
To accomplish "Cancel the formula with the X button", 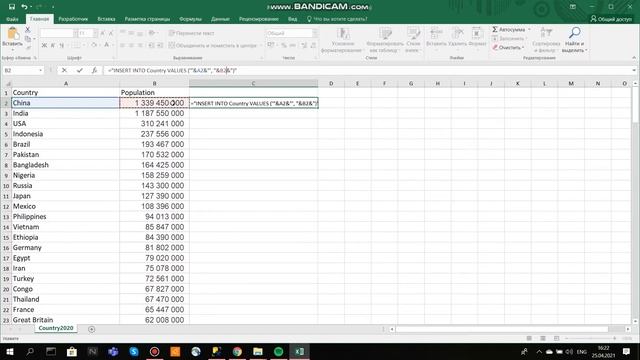I will [64, 70].
